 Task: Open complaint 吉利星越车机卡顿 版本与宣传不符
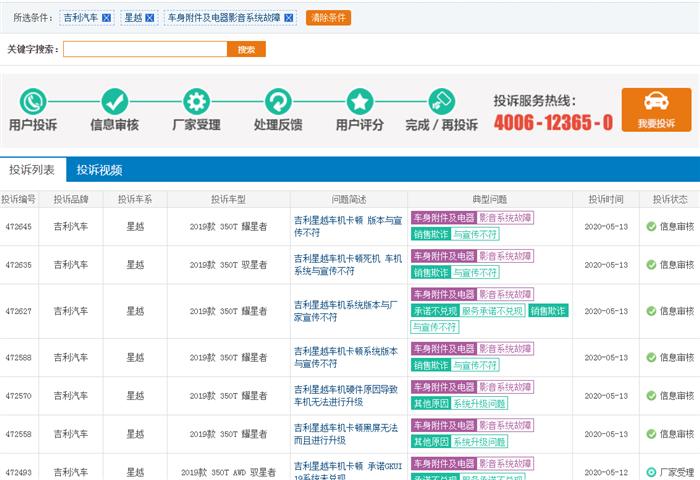click(x=348, y=226)
